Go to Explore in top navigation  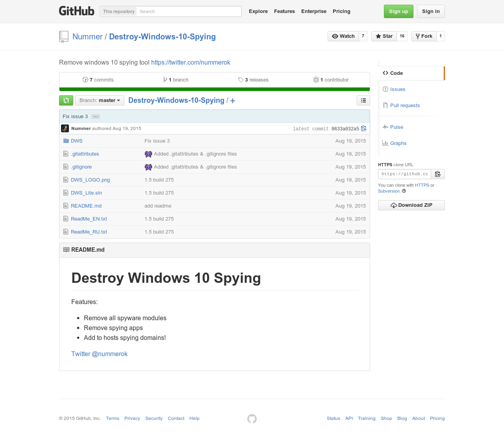pos(258,11)
